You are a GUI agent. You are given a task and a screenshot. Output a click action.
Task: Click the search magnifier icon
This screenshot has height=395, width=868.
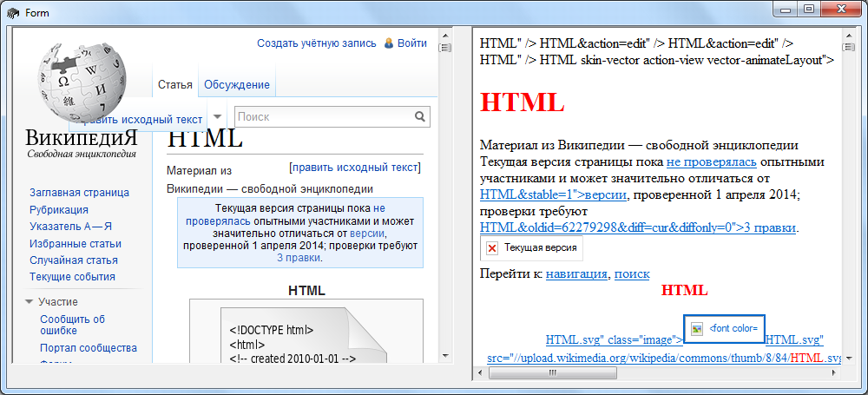tap(420, 116)
